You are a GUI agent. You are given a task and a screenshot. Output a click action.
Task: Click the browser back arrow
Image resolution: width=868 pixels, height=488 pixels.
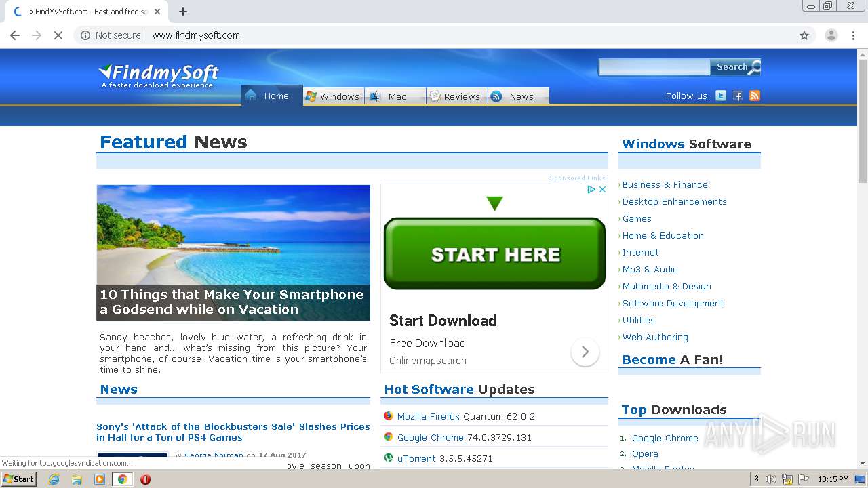pyautogui.click(x=15, y=35)
